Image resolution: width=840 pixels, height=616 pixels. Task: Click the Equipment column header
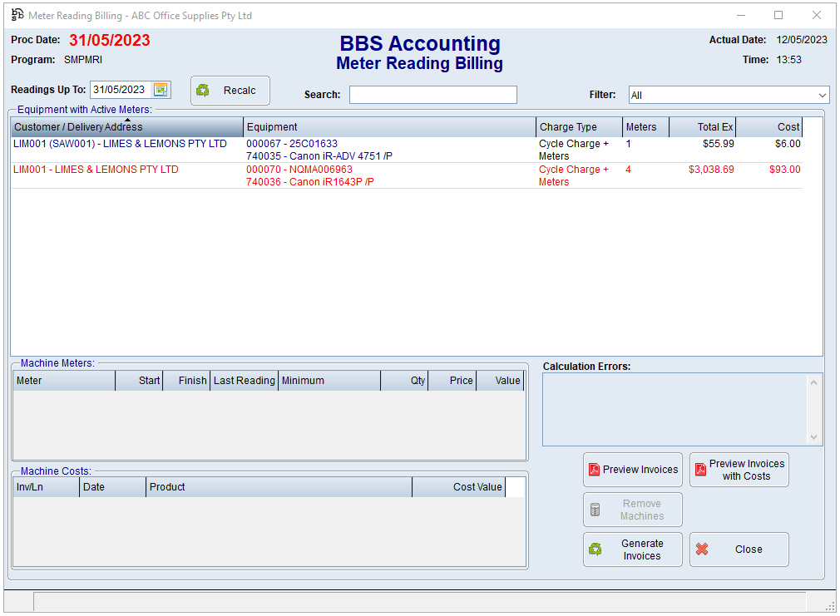(389, 127)
